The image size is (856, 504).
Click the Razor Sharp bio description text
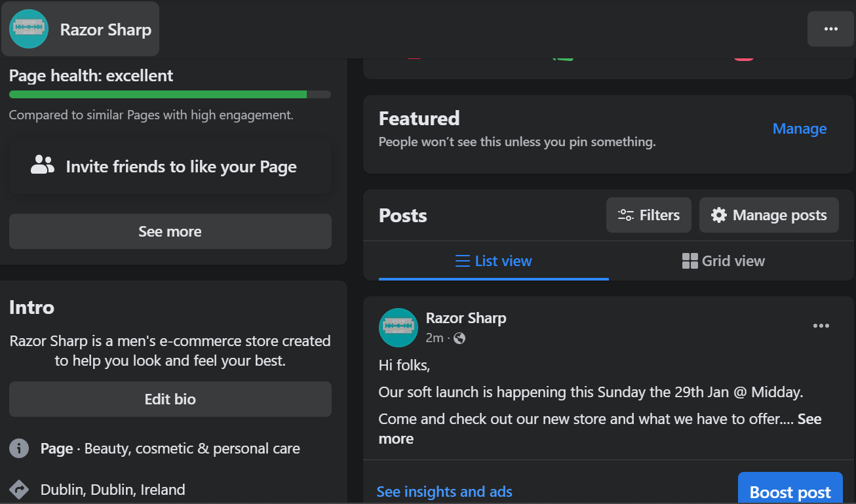170,351
